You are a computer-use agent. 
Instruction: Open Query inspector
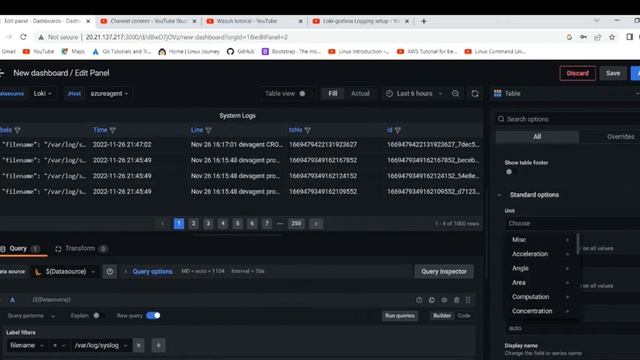(444, 271)
